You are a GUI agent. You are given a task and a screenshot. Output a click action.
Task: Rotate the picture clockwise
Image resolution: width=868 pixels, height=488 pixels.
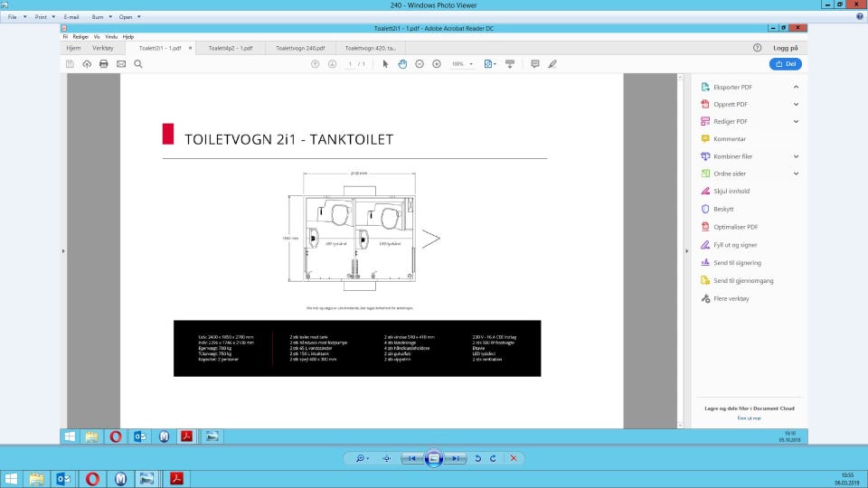pyautogui.click(x=493, y=458)
